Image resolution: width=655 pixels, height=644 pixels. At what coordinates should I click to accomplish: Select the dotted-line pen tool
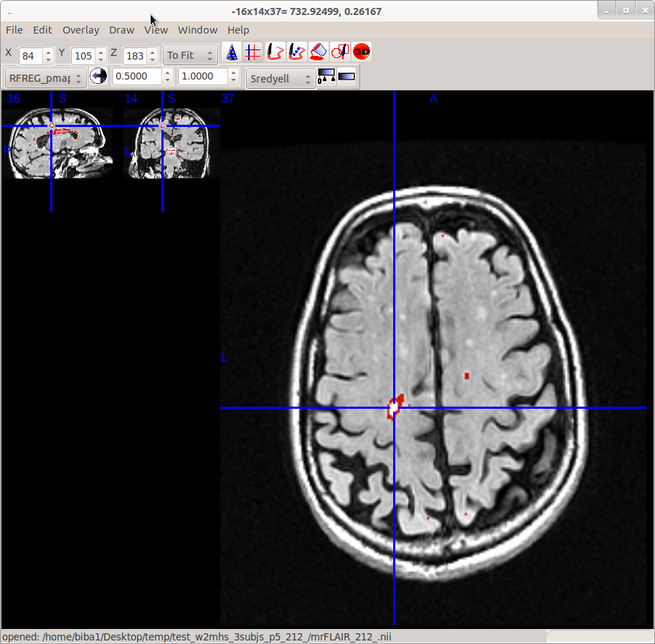pos(296,52)
